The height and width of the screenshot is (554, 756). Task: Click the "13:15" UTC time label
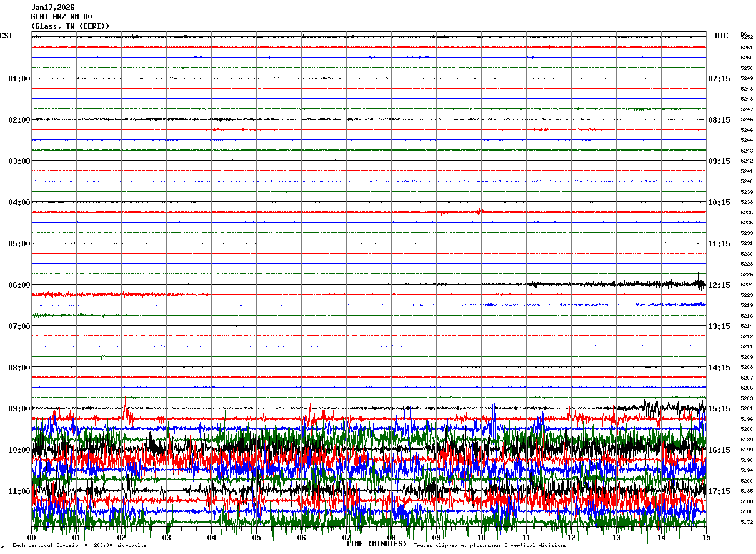click(719, 326)
